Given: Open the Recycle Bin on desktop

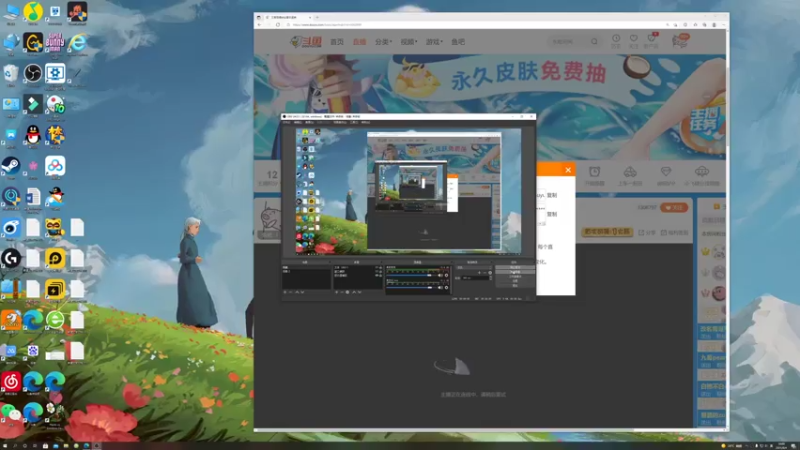Looking at the screenshot, I should 11,73.
